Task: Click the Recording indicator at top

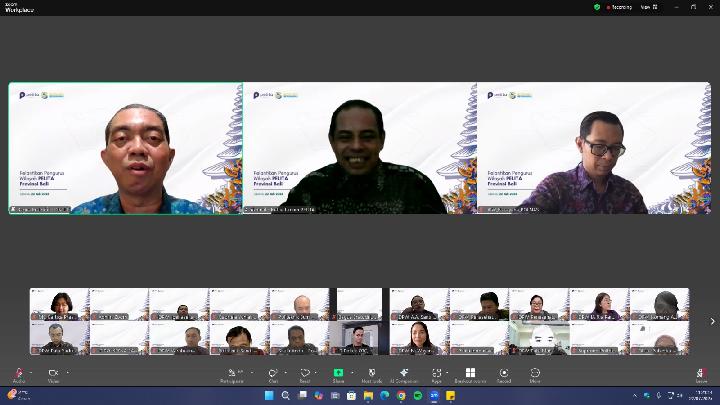Action: click(x=619, y=7)
